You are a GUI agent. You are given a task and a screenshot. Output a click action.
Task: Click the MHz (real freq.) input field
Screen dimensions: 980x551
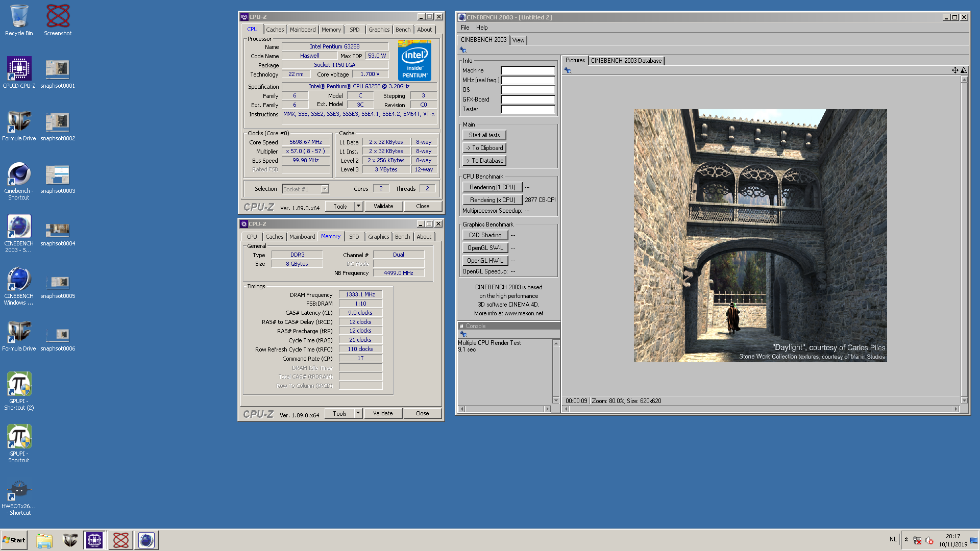point(528,80)
